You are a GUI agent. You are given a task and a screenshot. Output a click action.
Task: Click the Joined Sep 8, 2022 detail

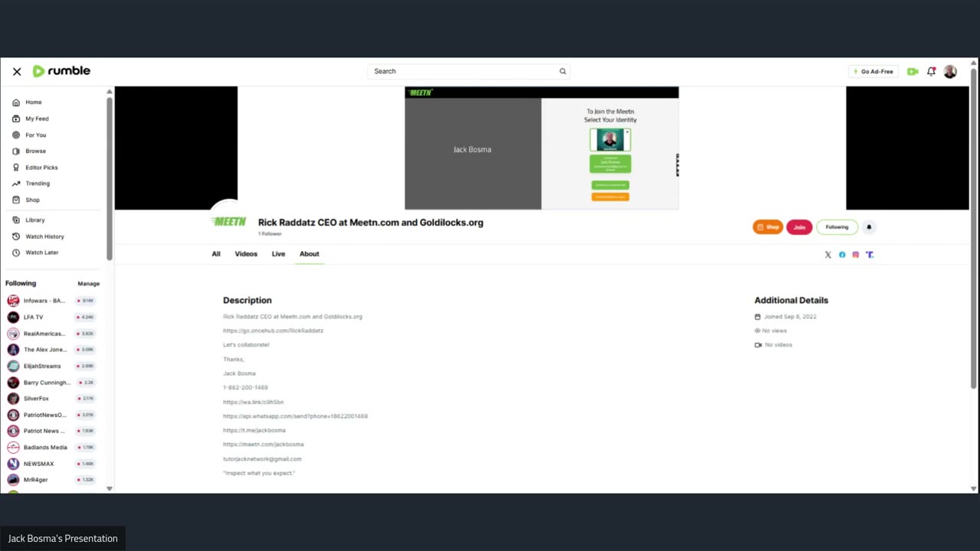(786, 317)
